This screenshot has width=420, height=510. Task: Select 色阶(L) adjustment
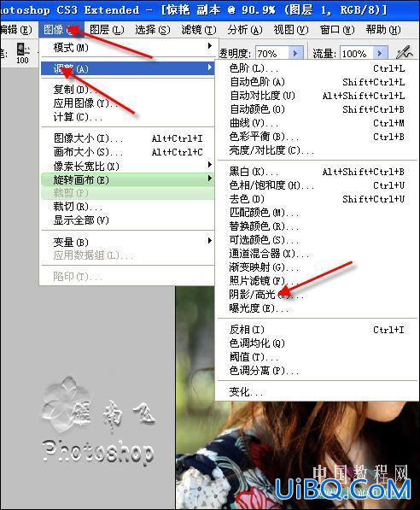click(x=318, y=68)
